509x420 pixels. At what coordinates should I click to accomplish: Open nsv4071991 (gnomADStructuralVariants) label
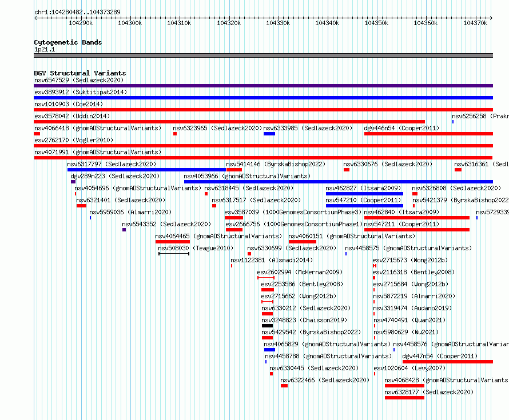(x=98, y=152)
